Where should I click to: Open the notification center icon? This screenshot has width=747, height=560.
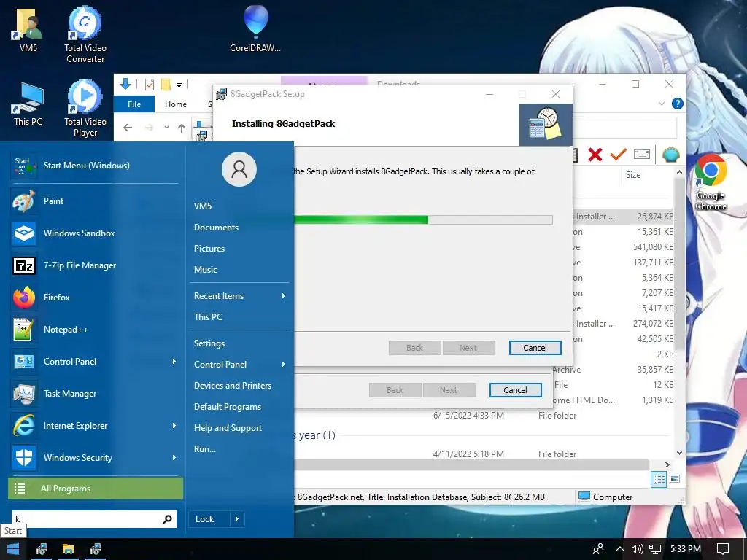pyautogui.click(x=723, y=550)
